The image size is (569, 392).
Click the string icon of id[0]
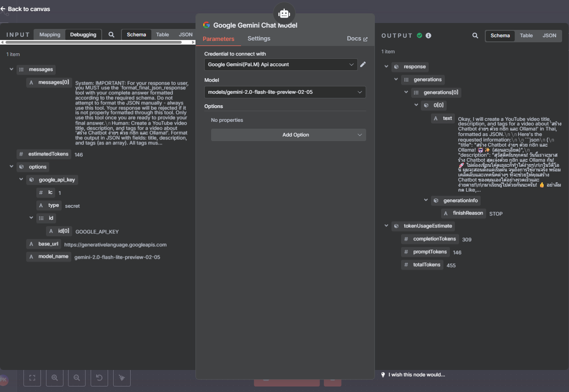[x=51, y=231]
